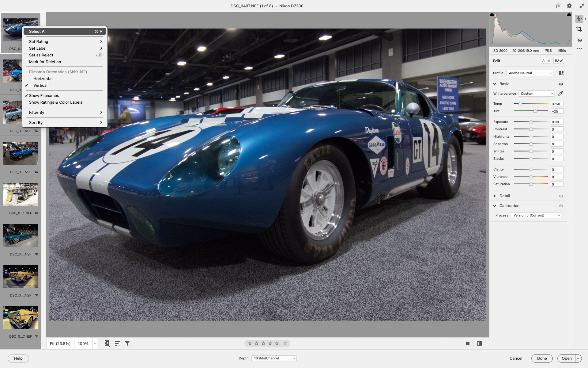This screenshot has height=368, width=588.
Task: Select the Edit adjustments panel icon
Action: point(579,18)
